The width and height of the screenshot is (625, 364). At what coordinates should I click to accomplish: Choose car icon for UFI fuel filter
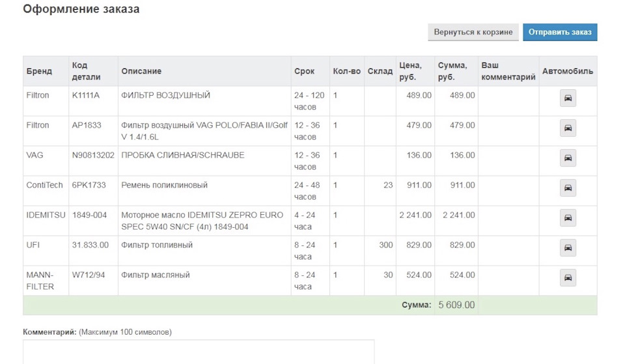568,247
